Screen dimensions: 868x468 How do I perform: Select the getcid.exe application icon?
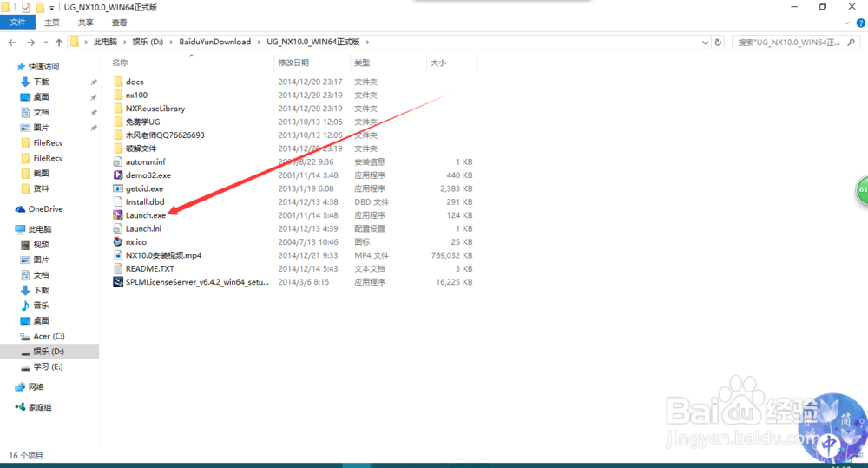click(x=118, y=188)
